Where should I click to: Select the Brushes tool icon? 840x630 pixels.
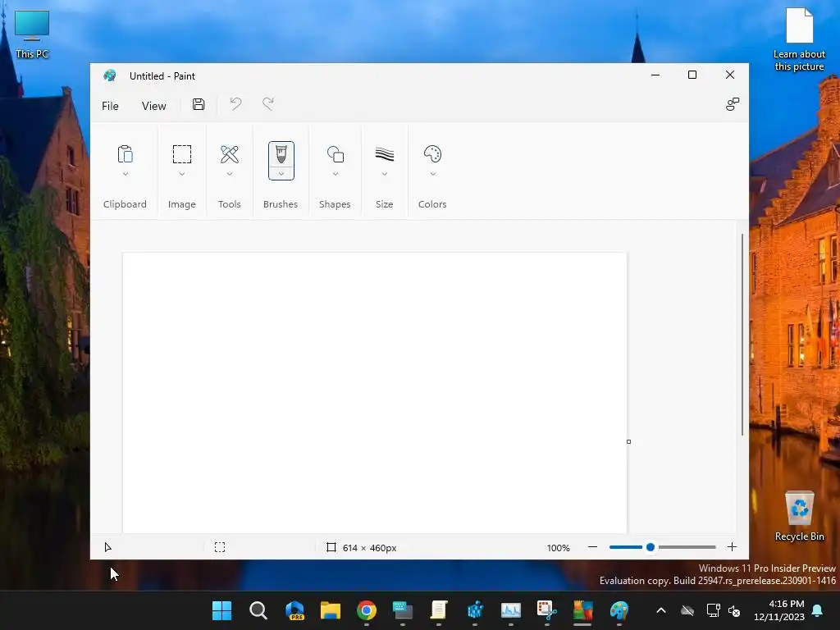(281, 154)
